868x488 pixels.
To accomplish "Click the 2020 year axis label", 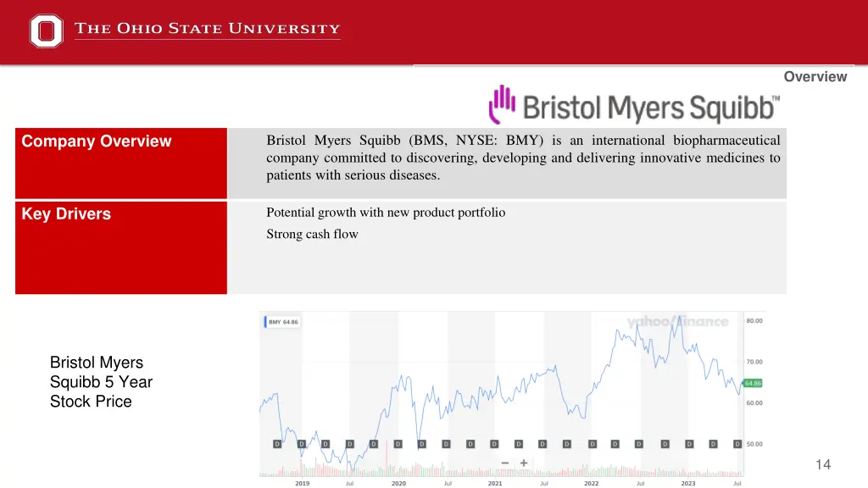I will (x=398, y=484).
